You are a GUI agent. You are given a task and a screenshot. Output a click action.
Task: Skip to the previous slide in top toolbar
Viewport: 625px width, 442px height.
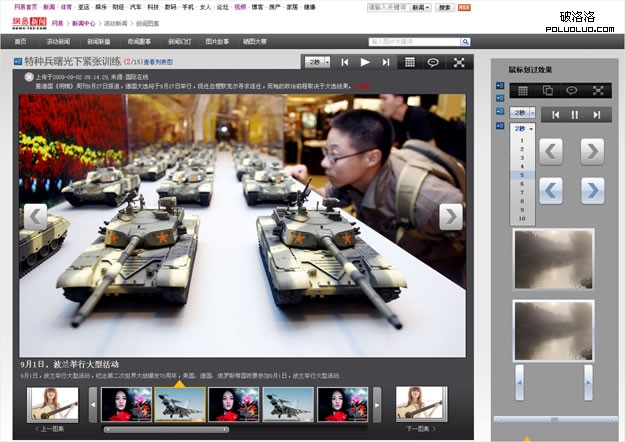[345, 62]
